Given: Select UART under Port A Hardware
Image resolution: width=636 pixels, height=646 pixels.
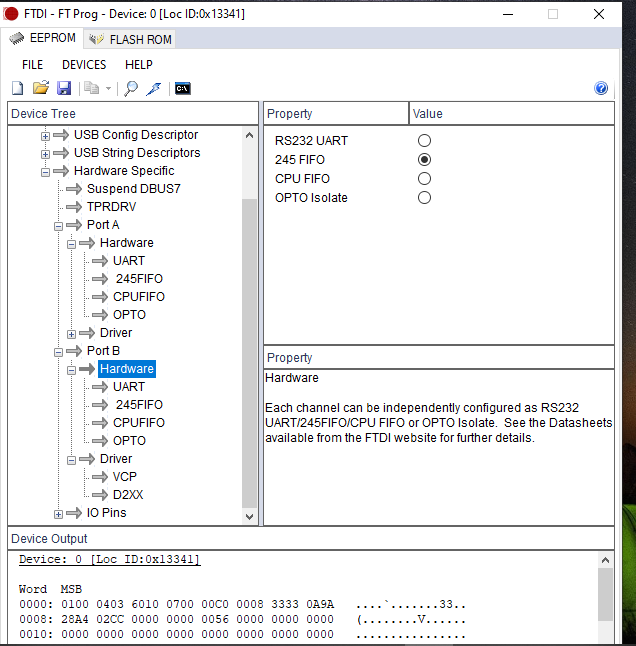Looking at the screenshot, I should point(129,260).
